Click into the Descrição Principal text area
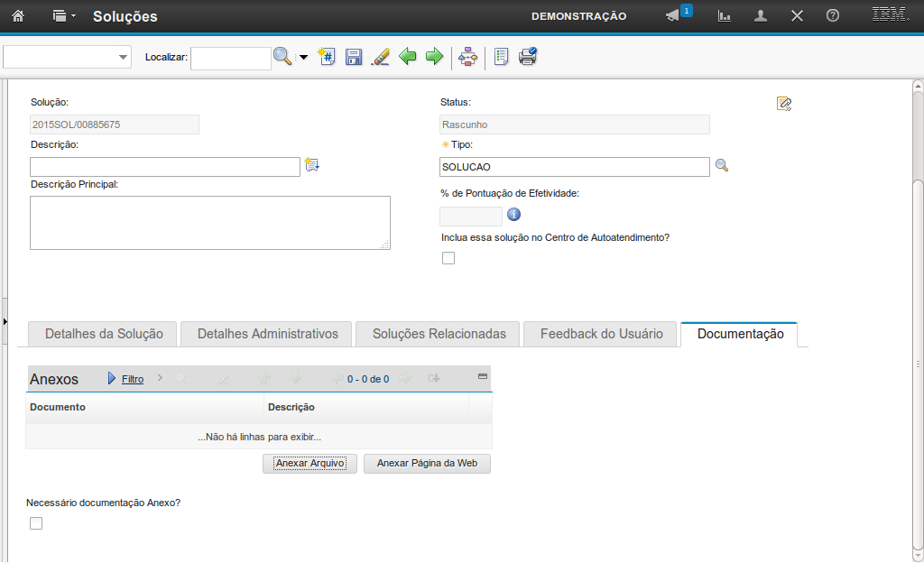 coord(209,222)
